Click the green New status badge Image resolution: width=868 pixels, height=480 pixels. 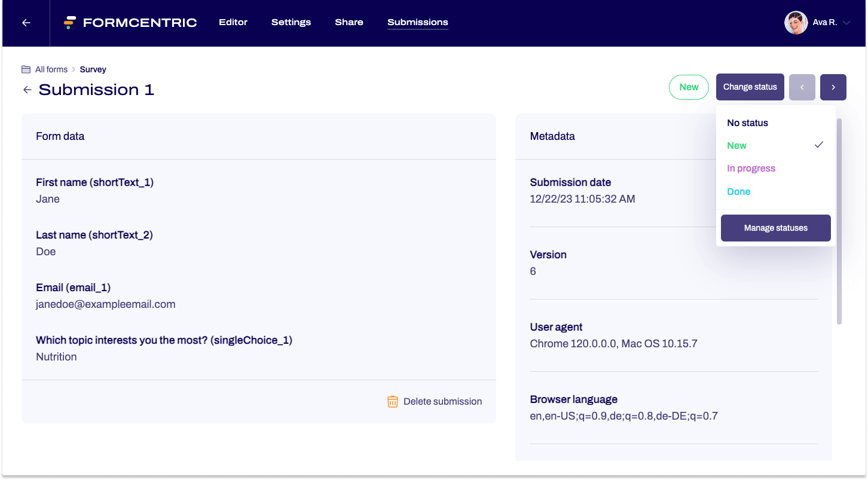tap(689, 87)
